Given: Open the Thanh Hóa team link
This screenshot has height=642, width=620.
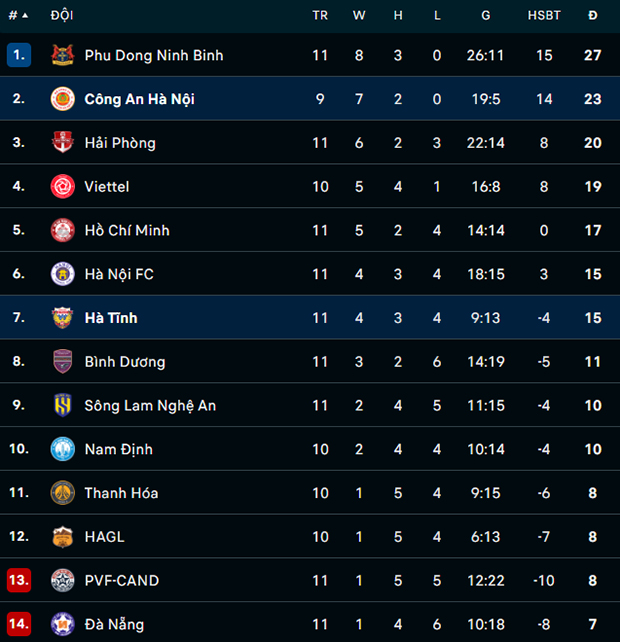Looking at the screenshot, I should pos(121,493).
